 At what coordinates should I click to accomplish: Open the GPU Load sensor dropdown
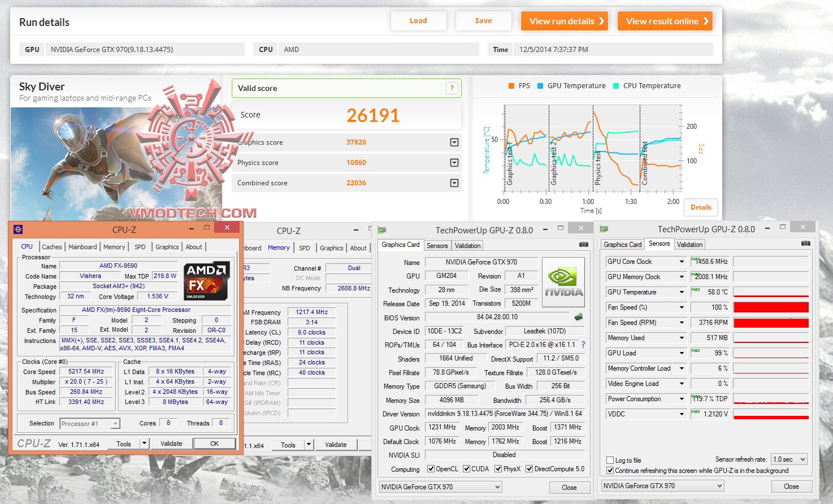[x=682, y=353]
